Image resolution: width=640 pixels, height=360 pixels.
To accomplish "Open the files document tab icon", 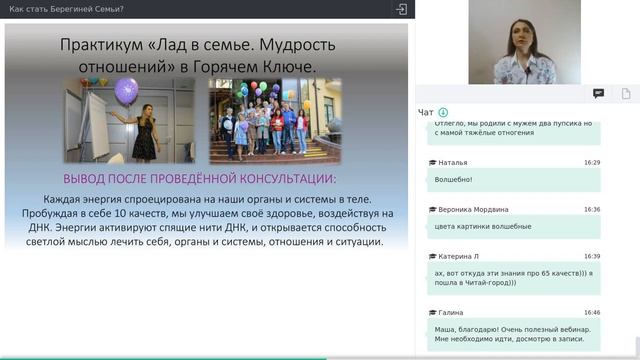I will 626,93.
